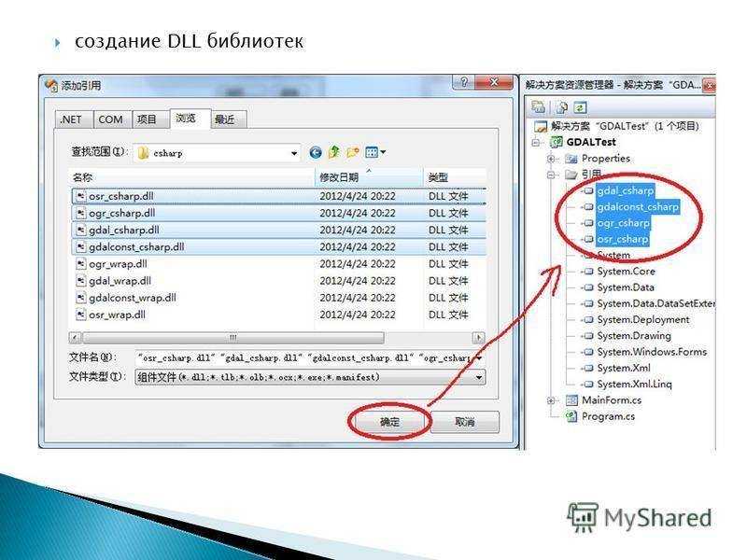Select System.Data reference
The height and width of the screenshot is (560, 747).
coord(626,287)
